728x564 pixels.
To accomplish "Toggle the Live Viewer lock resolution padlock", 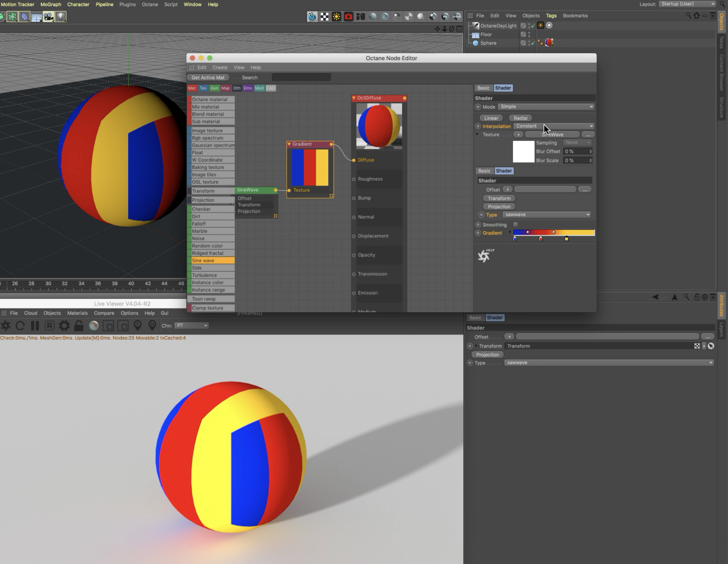I will (79, 325).
